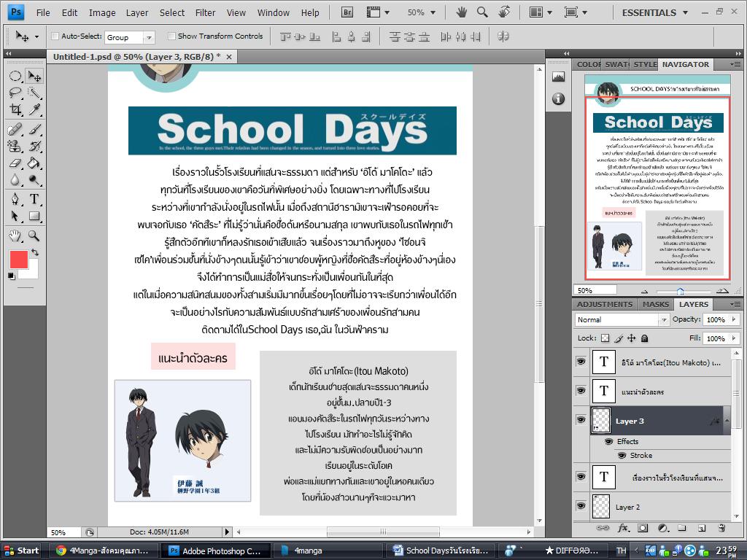Swap foreground and background colors
The width and height of the screenshot is (747, 560).
(x=35, y=252)
